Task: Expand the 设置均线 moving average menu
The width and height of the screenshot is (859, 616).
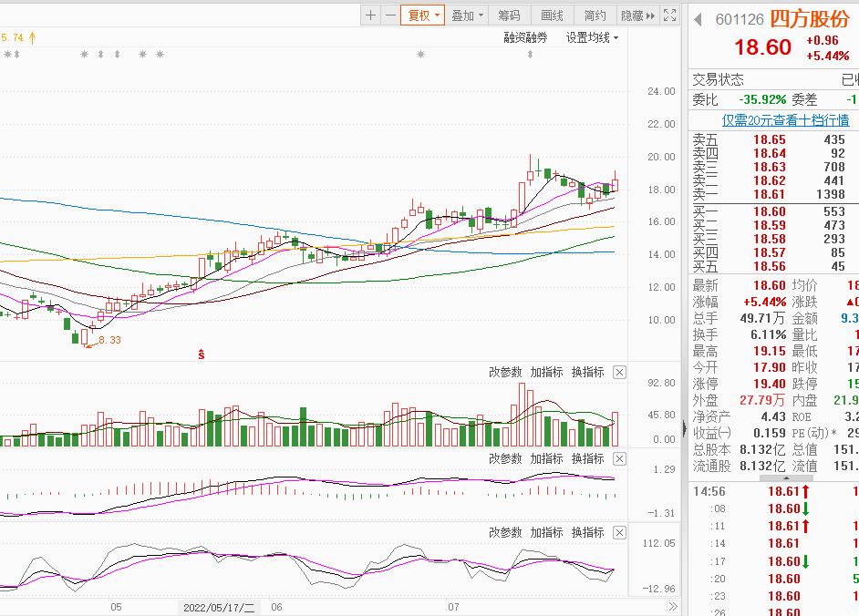Action: (x=592, y=37)
